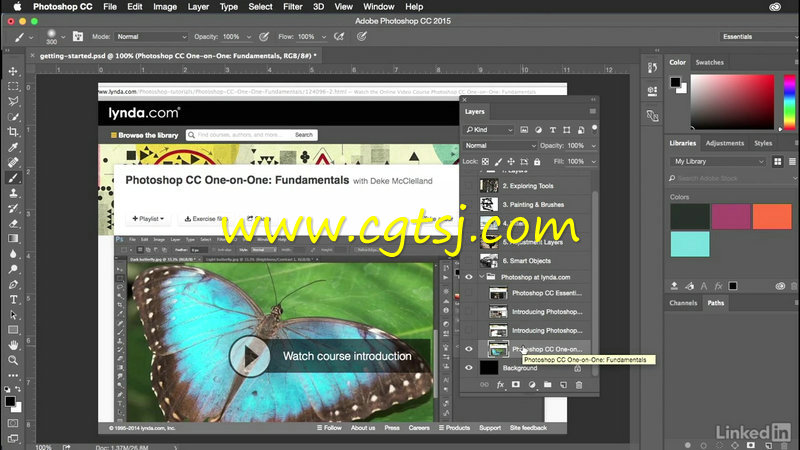
Task: Open the Layers panel options menu
Action: click(592, 111)
